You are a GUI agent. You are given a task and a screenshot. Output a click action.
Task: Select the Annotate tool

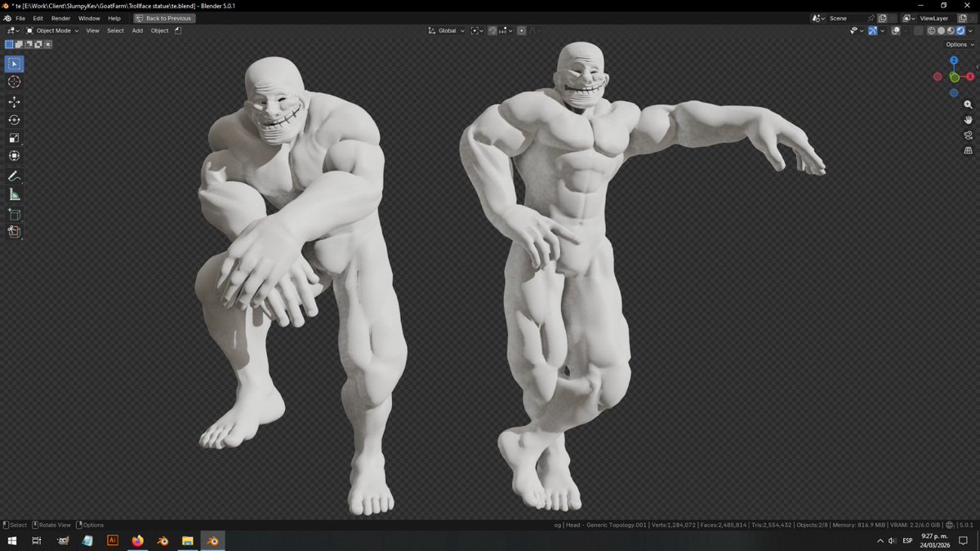[x=14, y=176]
